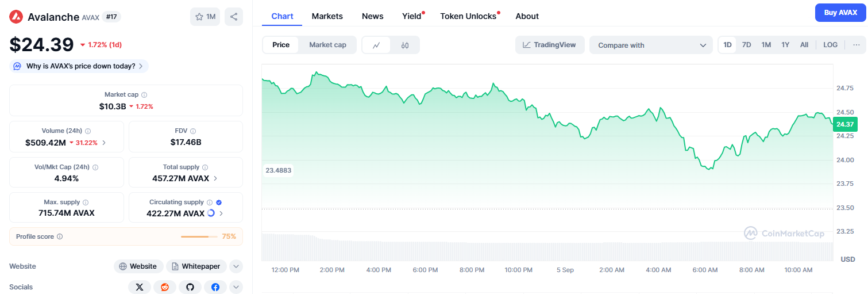
Task: Click the 715.74M AVAX max supply value
Action: [x=66, y=213]
